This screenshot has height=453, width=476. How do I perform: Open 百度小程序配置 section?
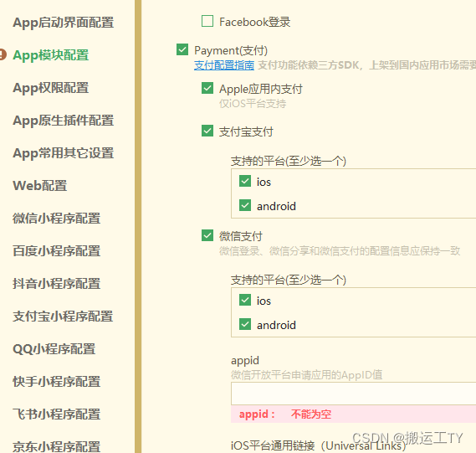coord(56,251)
